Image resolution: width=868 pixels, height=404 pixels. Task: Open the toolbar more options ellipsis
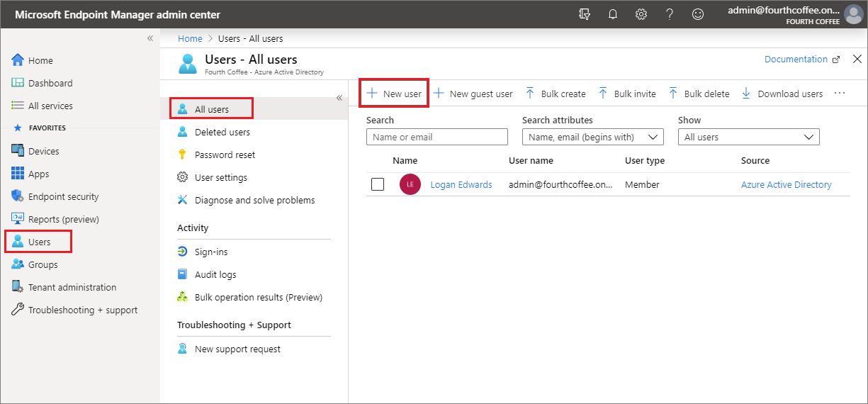(840, 93)
